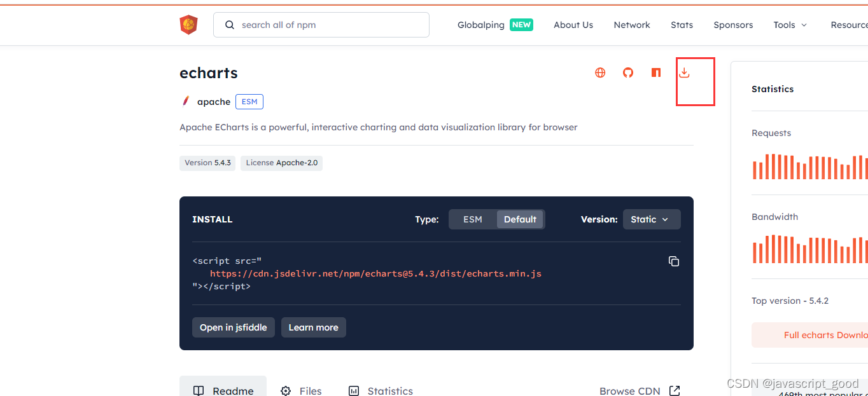Image resolution: width=868 pixels, height=396 pixels.
Task: Open the Sponsors page
Action: click(733, 25)
